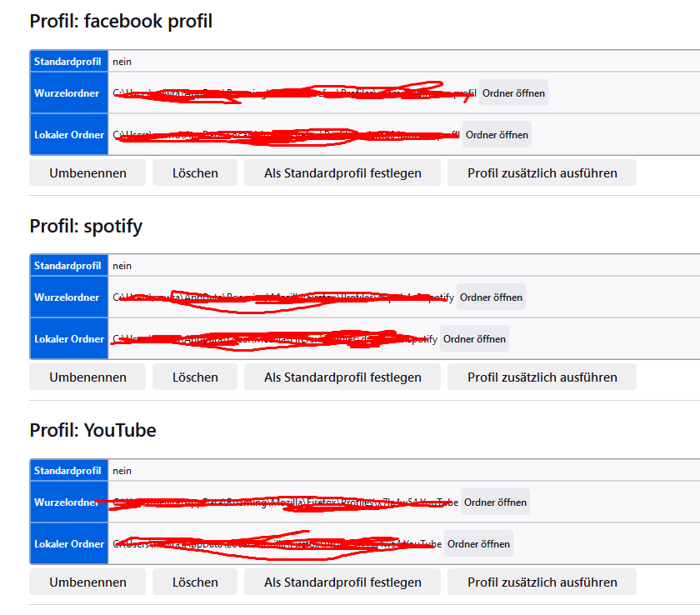Click Standardprofil label in facebook profil table

pos(67,61)
